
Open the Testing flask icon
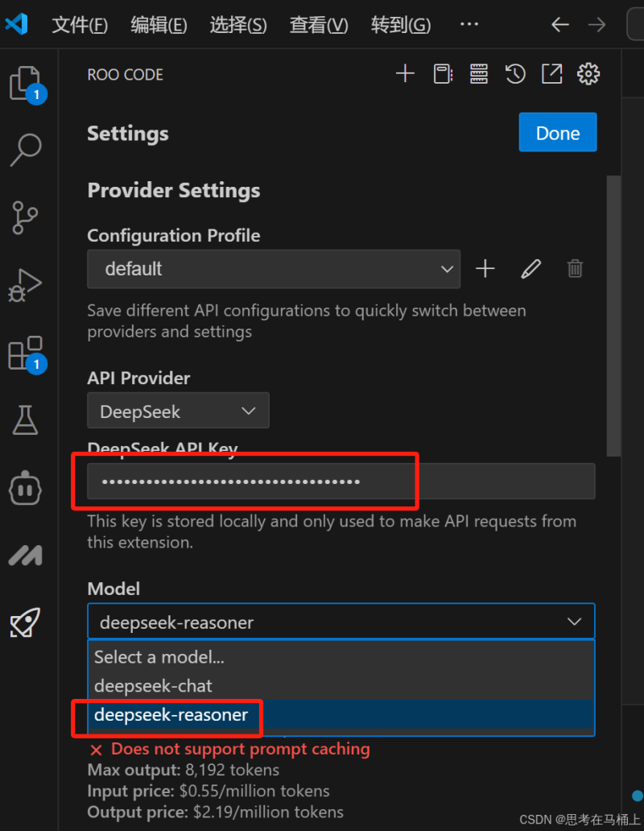(25, 420)
